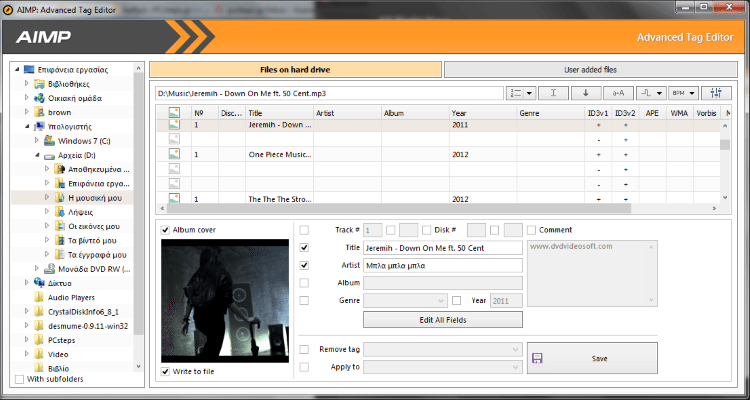750x400 pixels.
Task: Click the cover icon in The Strokes row
Action: tap(174, 198)
